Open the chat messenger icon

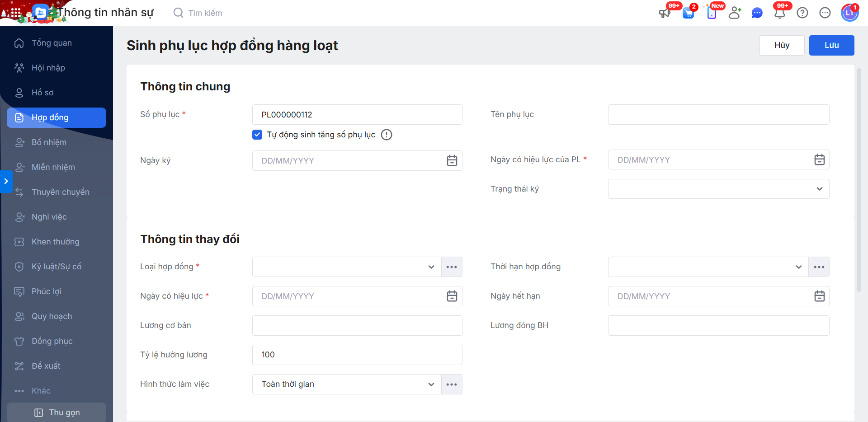point(757,13)
